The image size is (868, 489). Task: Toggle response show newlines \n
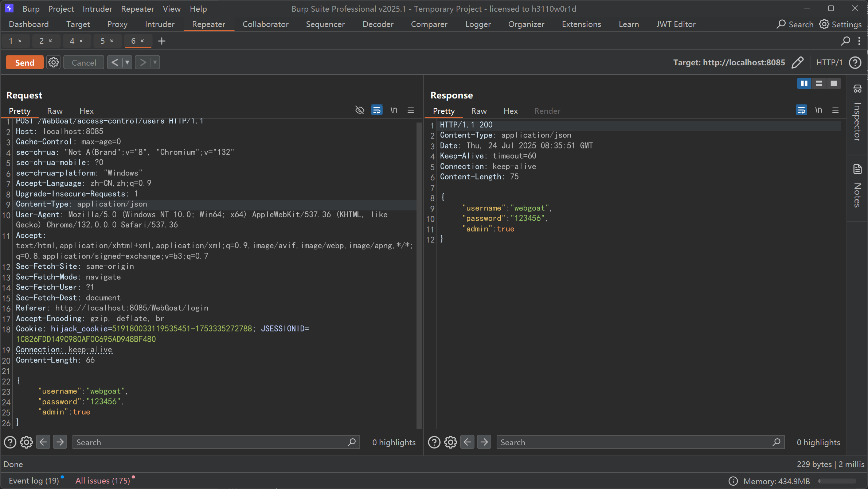click(x=818, y=110)
